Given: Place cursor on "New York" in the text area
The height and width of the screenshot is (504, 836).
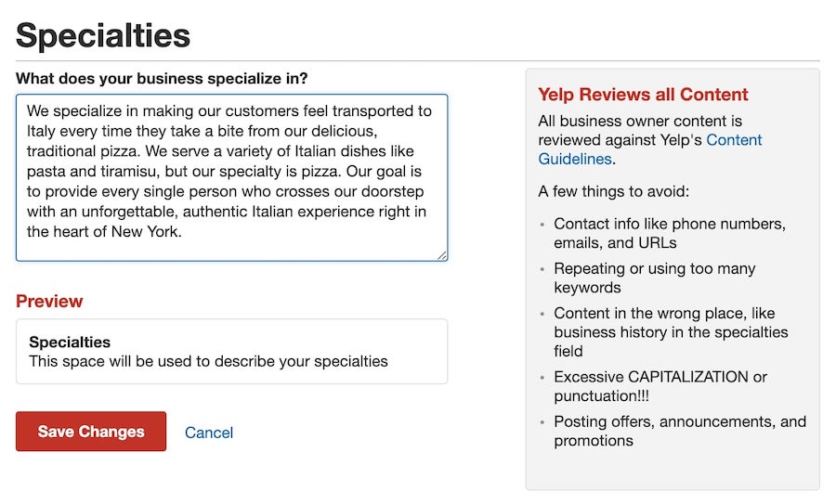Looking at the screenshot, I should 150,232.
